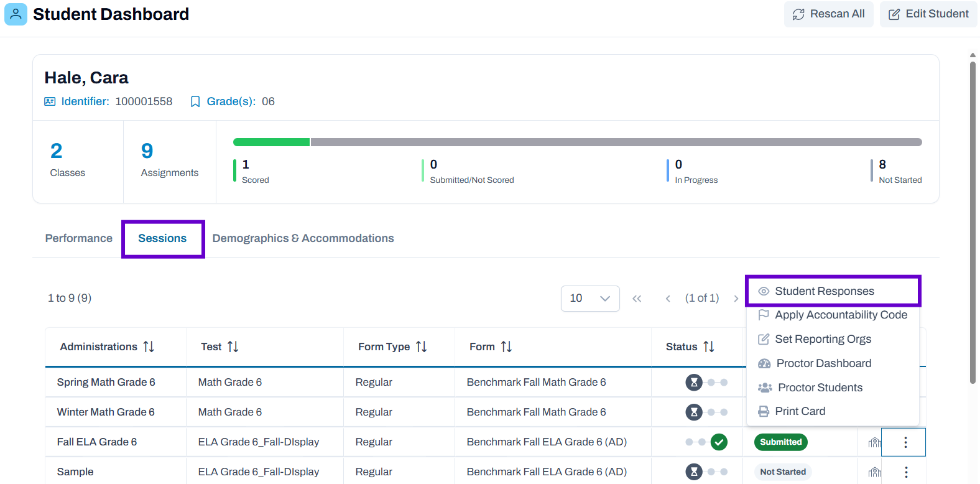
Task: Open the rows-per-page dropdown showing 10
Action: [x=590, y=299]
